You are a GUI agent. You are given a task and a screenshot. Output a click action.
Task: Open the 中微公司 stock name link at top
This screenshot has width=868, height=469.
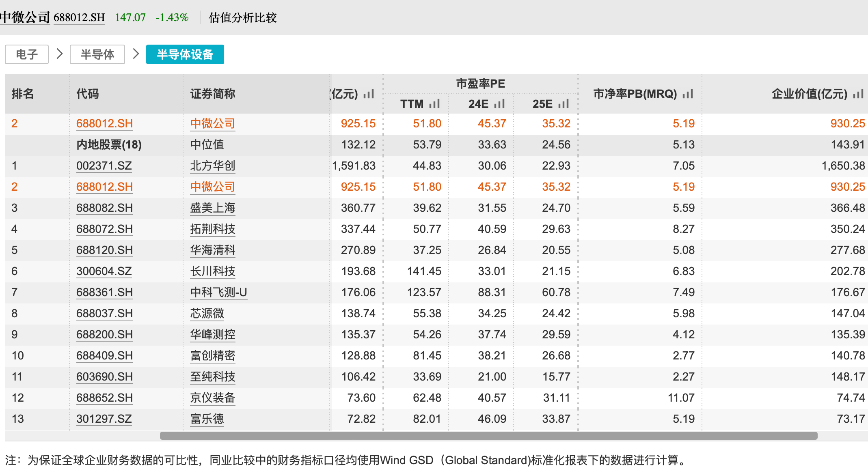click(25, 17)
